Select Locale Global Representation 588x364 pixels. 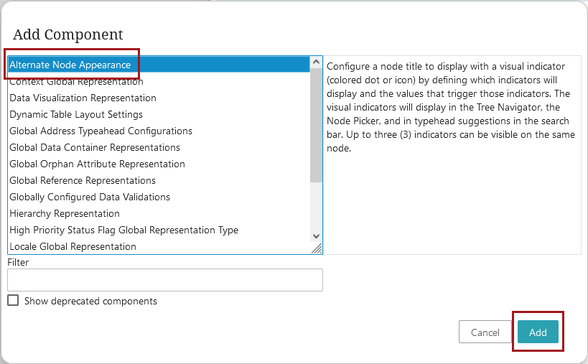[159, 246]
